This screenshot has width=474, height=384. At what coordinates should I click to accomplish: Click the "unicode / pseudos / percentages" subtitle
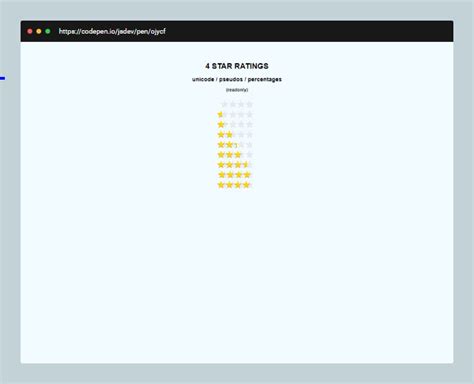pyautogui.click(x=237, y=79)
